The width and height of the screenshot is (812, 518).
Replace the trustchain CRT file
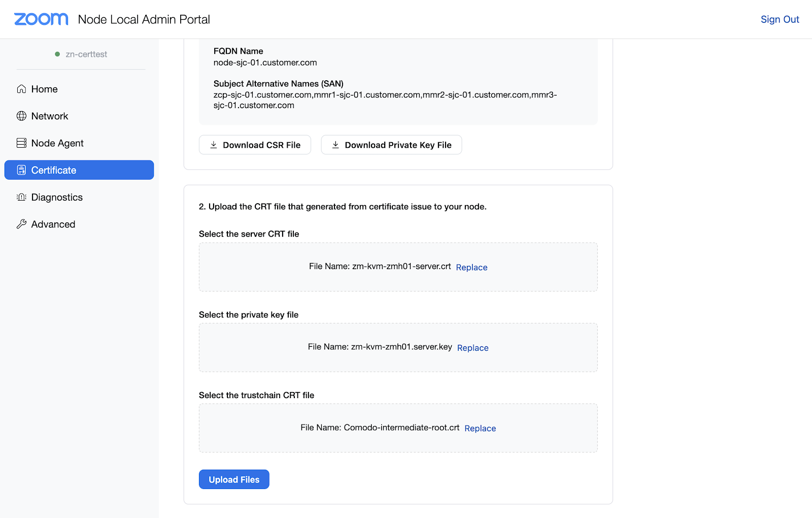[x=480, y=428]
